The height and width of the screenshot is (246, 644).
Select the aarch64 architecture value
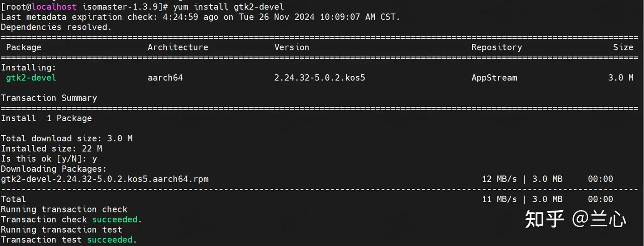(x=165, y=78)
